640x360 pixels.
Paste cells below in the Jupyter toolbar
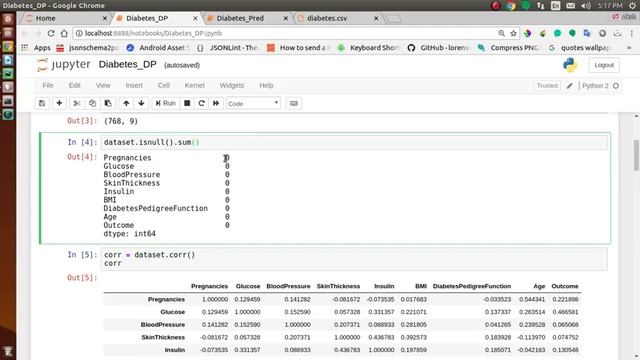tap(108, 103)
